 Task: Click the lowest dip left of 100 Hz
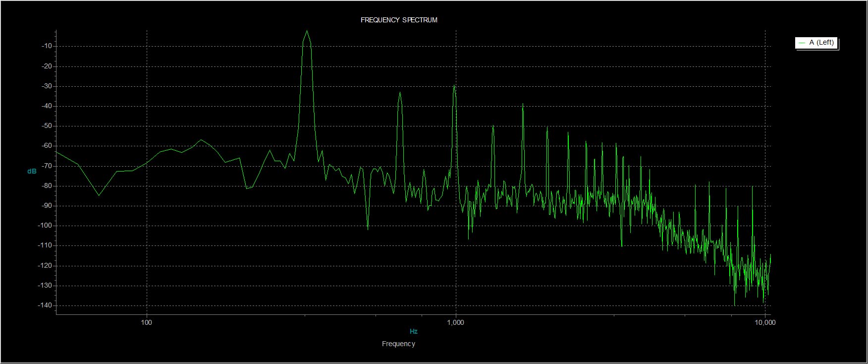[x=98, y=195]
